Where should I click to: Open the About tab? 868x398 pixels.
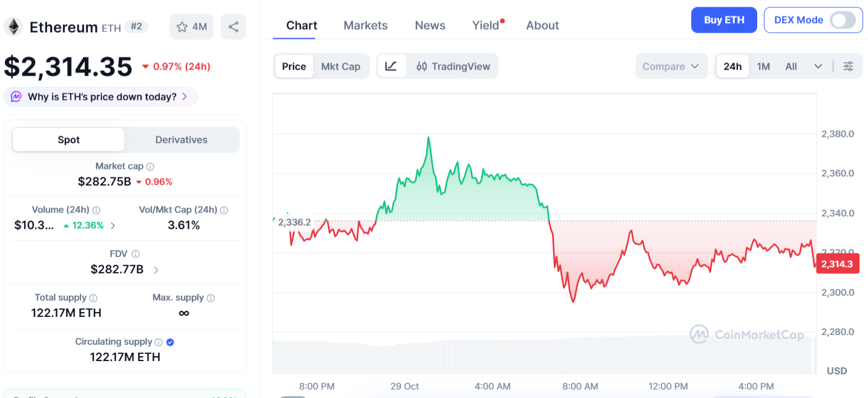click(x=542, y=25)
